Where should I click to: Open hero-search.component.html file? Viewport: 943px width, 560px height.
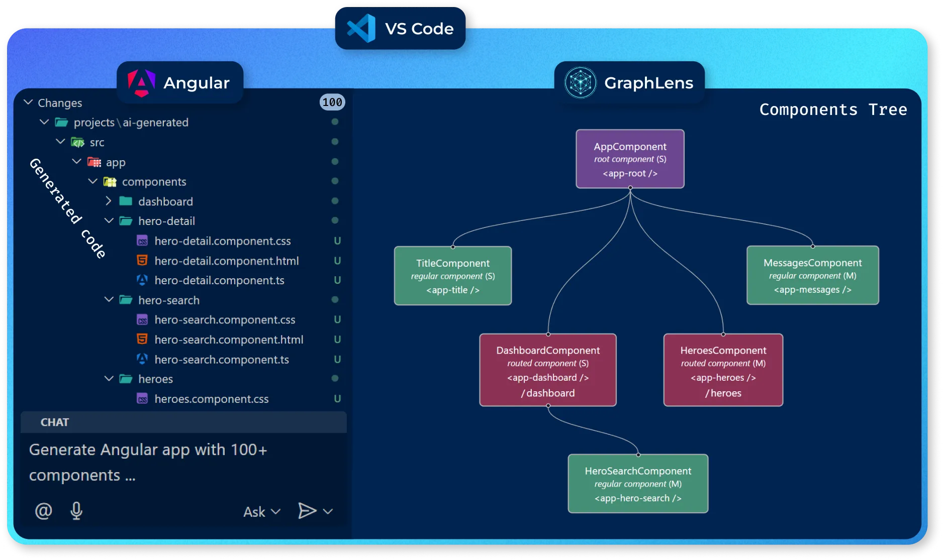229,340
